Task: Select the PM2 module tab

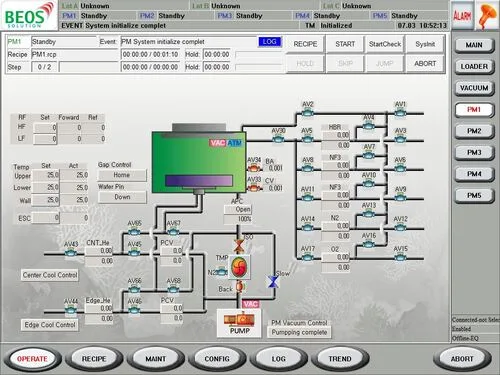Action: pyautogui.click(x=474, y=131)
